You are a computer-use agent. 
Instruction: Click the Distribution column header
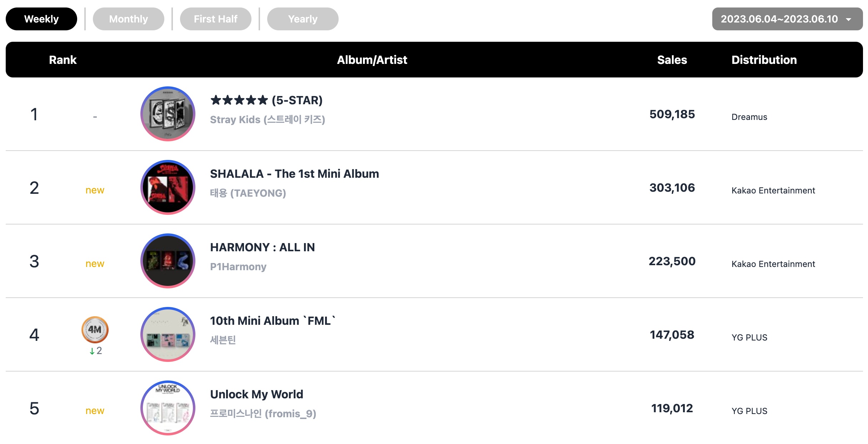764,60
